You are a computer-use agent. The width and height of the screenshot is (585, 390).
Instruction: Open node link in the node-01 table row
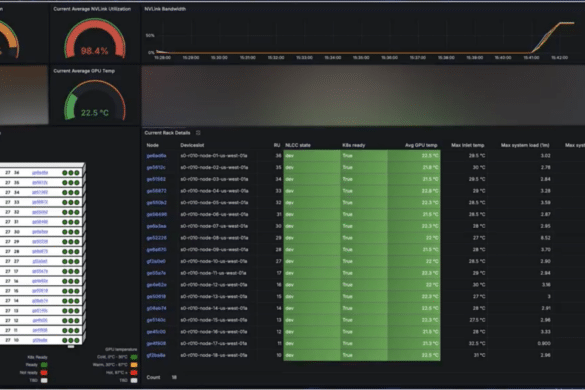pyautogui.click(x=156, y=156)
